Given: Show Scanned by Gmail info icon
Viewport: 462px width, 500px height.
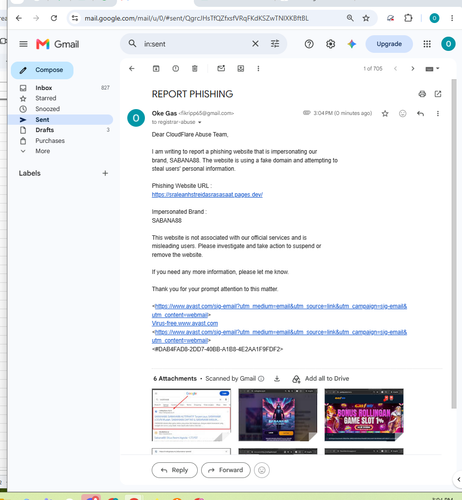Looking at the screenshot, I should [x=262, y=379].
